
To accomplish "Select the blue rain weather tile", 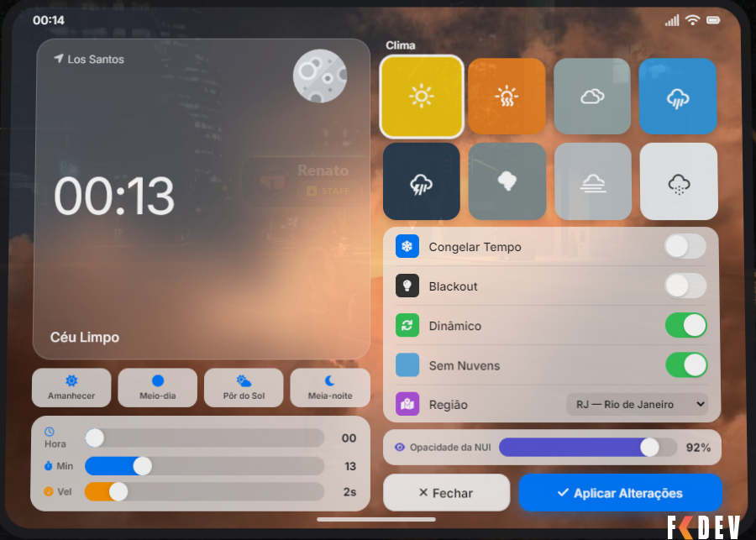I will 677,97.
